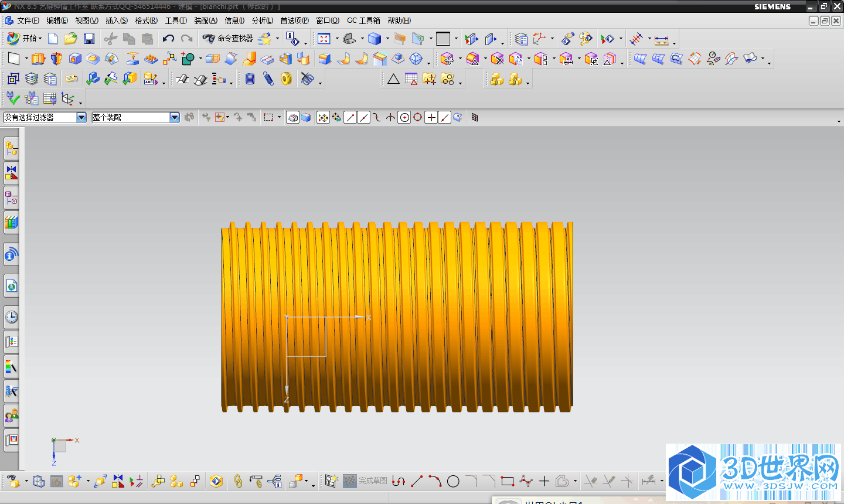Click the Measure Distance ruler icon
The width and height of the screenshot is (844, 504).
tap(661, 39)
